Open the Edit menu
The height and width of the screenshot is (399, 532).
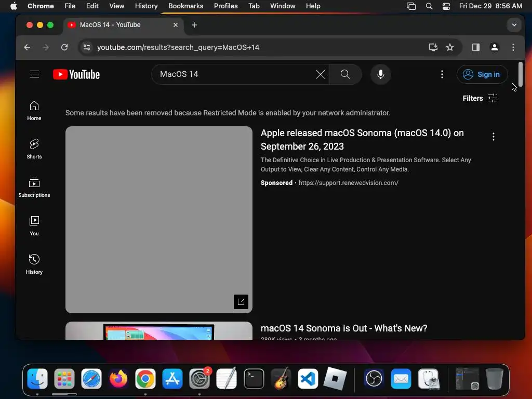92,6
